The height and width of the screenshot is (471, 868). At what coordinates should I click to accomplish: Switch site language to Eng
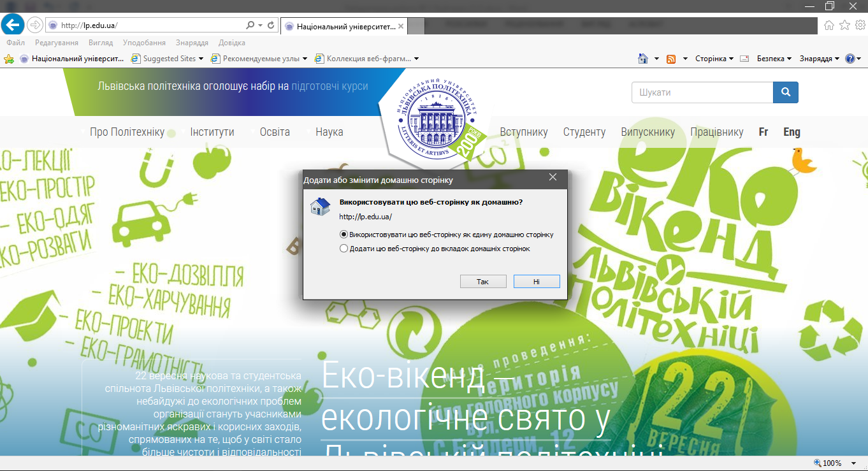(x=792, y=132)
